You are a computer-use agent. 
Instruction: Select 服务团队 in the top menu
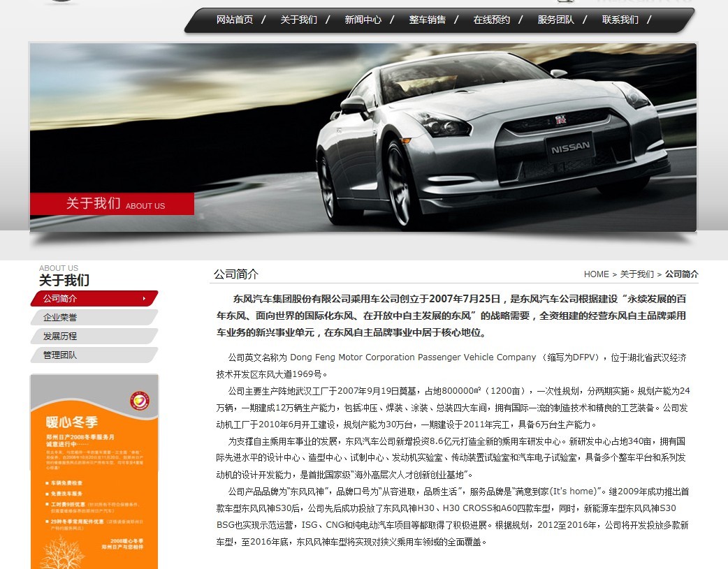555,20
